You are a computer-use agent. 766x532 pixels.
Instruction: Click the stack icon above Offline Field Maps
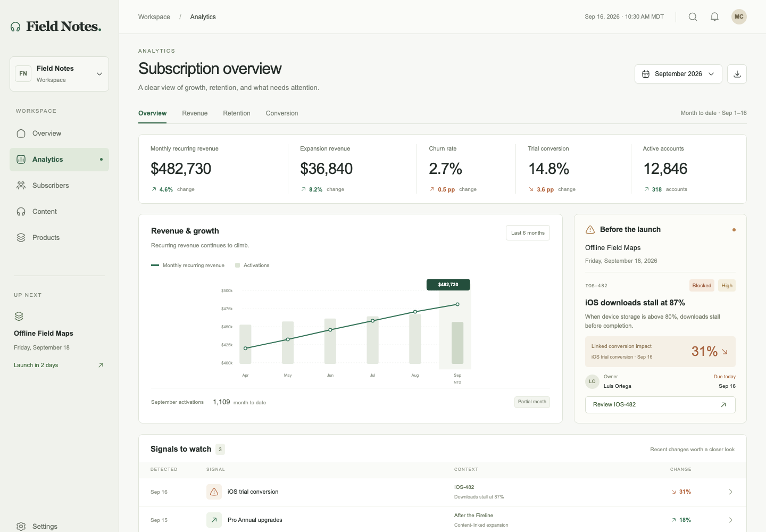coord(19,316)
